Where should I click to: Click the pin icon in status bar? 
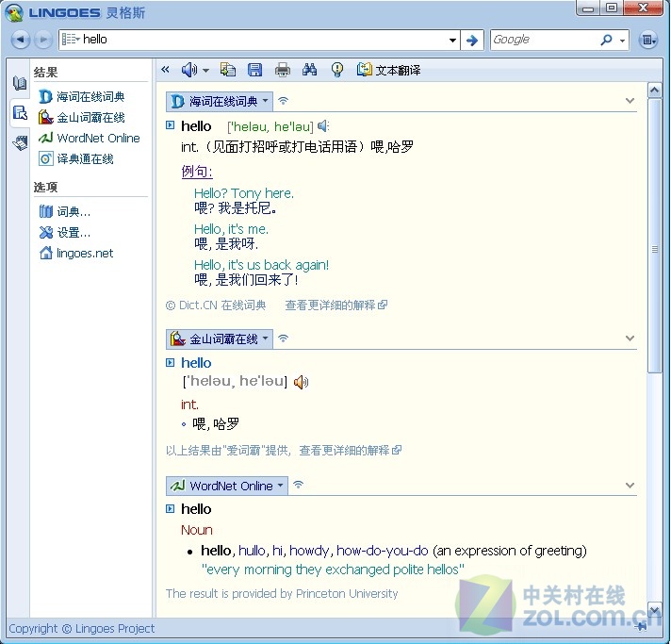(641, 627)
